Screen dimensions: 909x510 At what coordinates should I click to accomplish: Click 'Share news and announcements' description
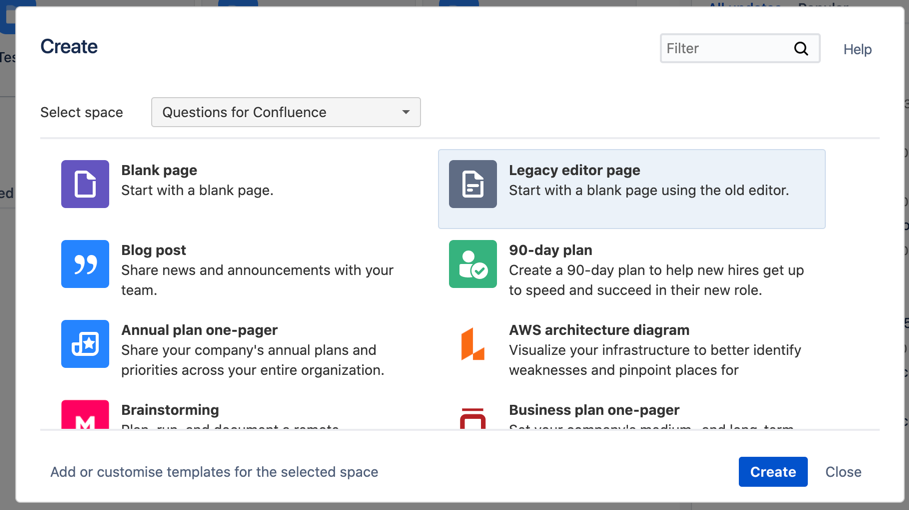(257, 280)
